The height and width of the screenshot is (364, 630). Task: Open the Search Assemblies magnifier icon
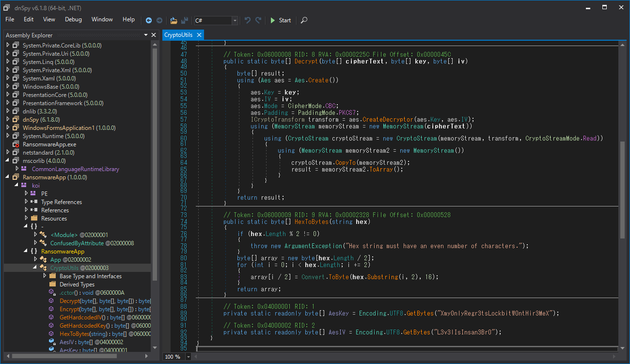304,20
